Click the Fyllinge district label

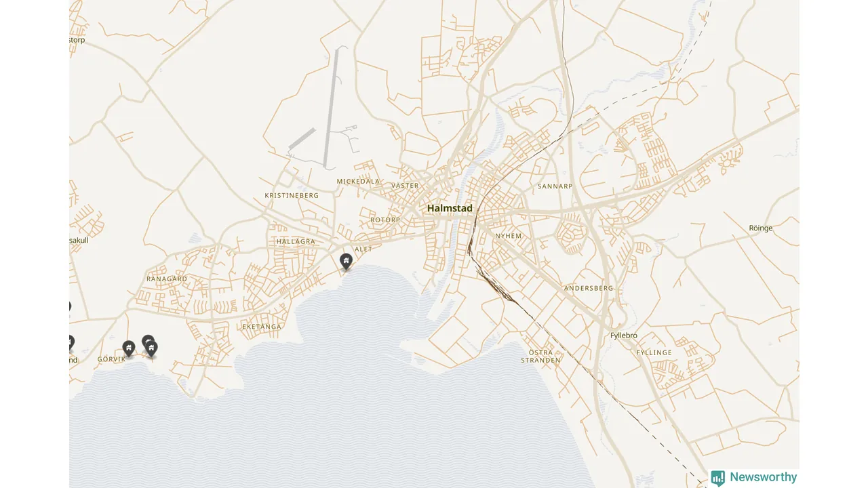click(x=654, y=352)
